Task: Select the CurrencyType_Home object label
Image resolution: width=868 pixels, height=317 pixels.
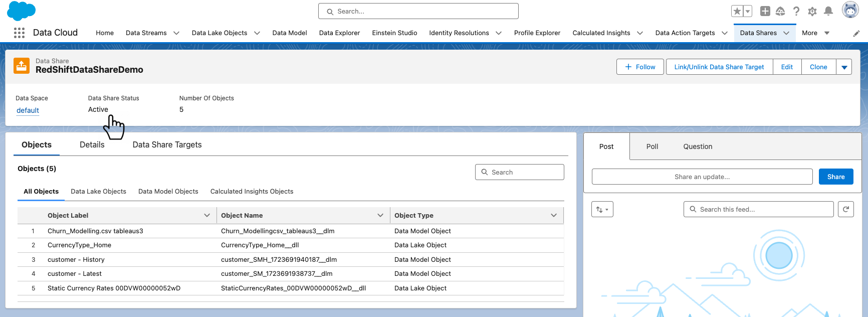Action: (79, 245)
